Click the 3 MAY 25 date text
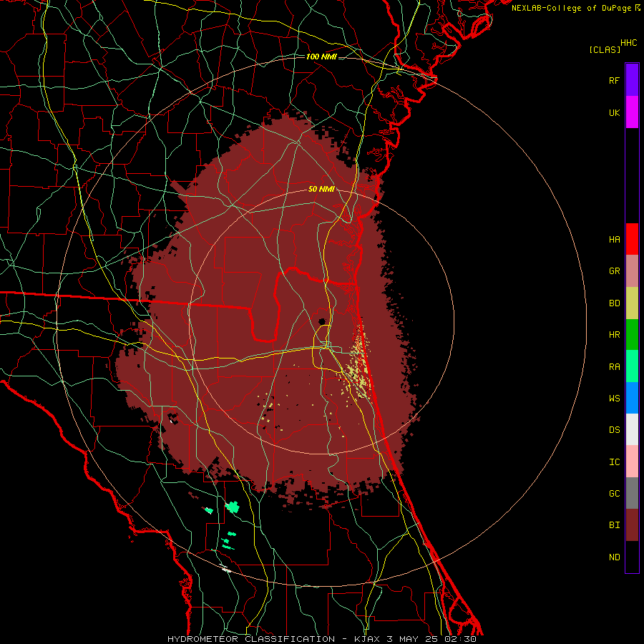The image size is (644, 644). (413, 639)
